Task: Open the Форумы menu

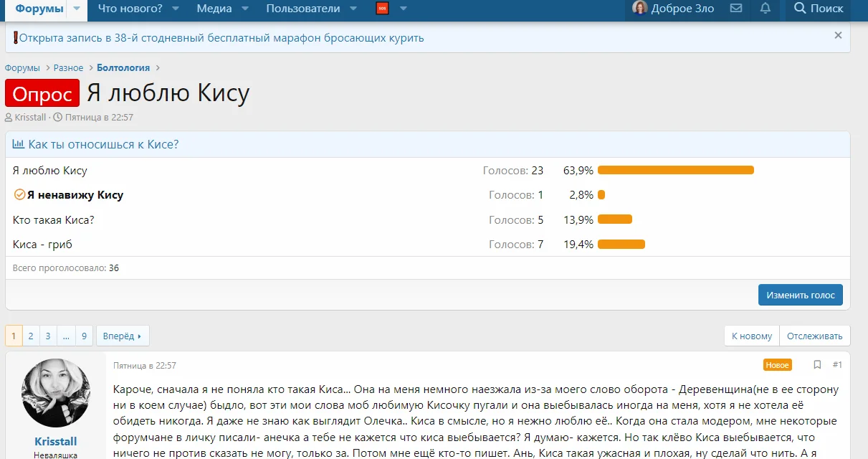Action: pos(38,9)
